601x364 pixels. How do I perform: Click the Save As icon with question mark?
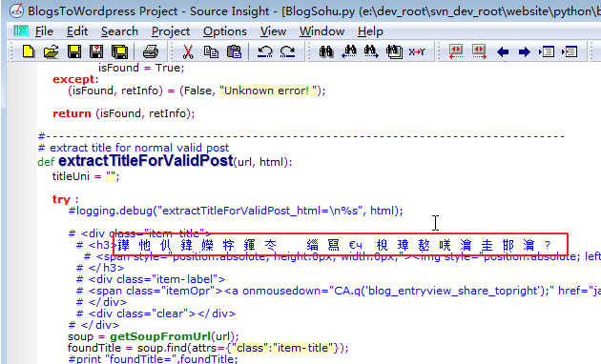(96, 51)
